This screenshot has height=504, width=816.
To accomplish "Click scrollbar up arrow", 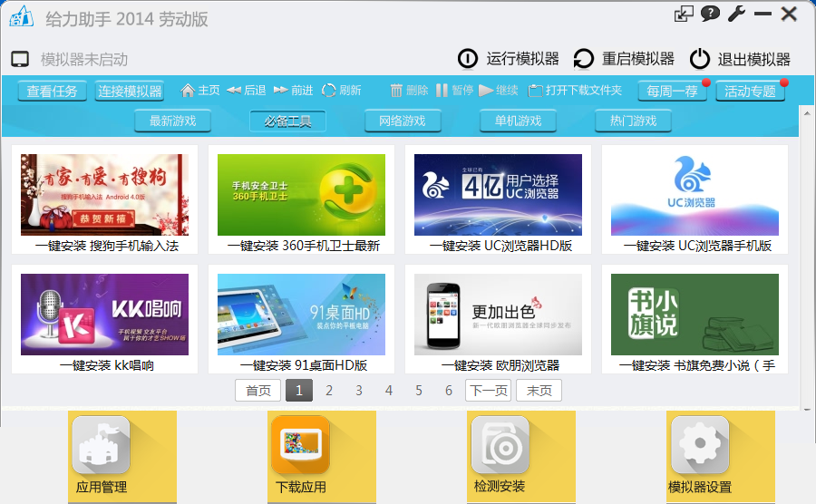I will click(x=807, y=113).
